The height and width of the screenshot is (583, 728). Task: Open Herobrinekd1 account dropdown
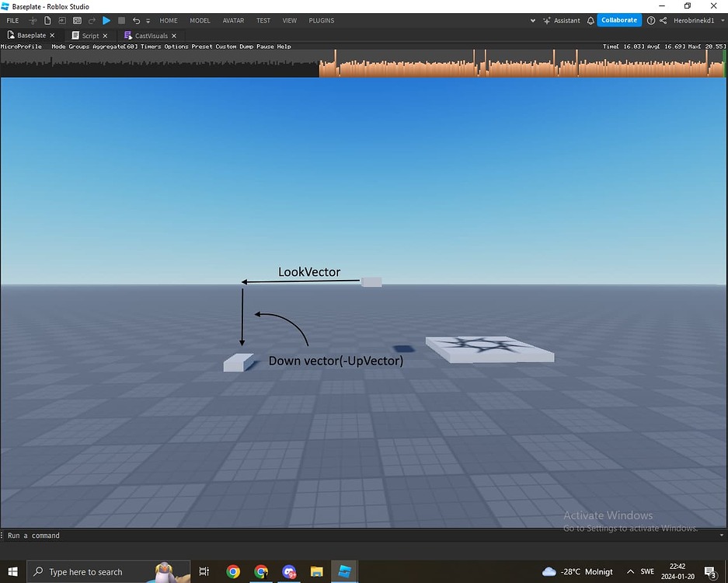(698, 20)
